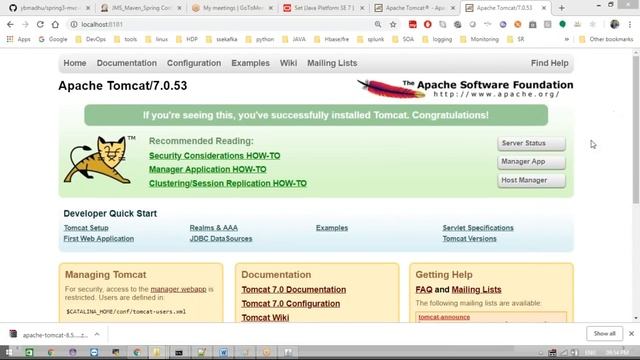640x360 pixels.
Task: Close the Apache Tomcat/7.0.53 tab
Action: pyautogui.click(x=544, y=8)
